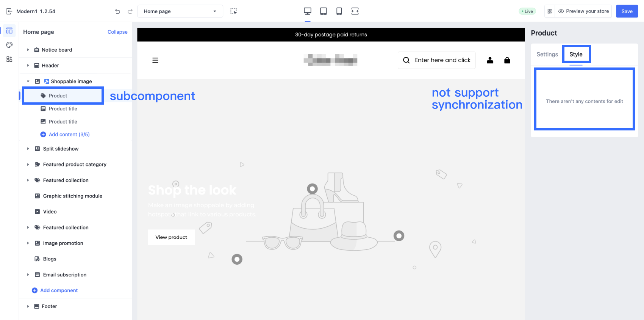Click the shopping bag cart icon
644x320 pixels.
507,60
